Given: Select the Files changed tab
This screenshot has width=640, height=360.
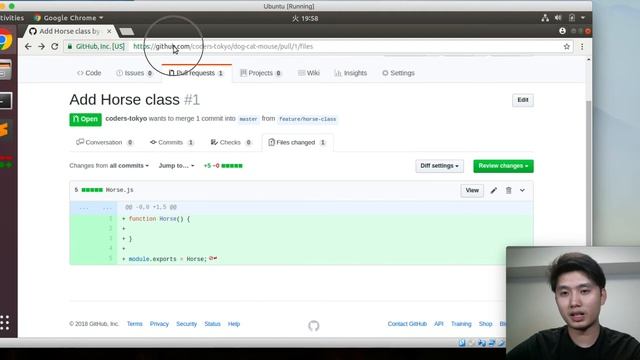Looking at the screenshot, I should pos(297,142).
